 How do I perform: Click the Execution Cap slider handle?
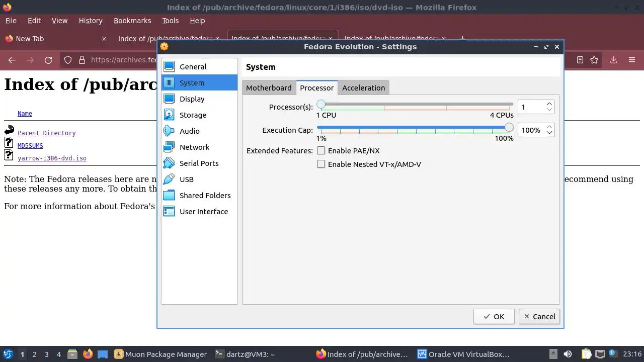[509, 128]
